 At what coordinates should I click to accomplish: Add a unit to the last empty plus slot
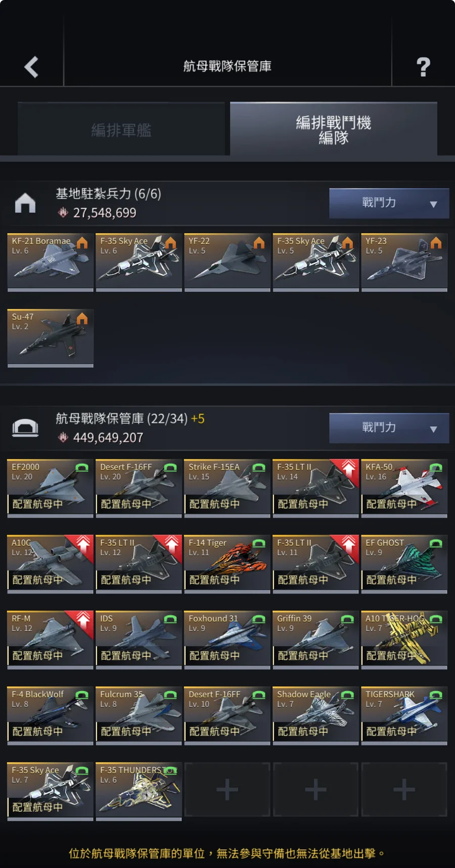pos(404,789)
